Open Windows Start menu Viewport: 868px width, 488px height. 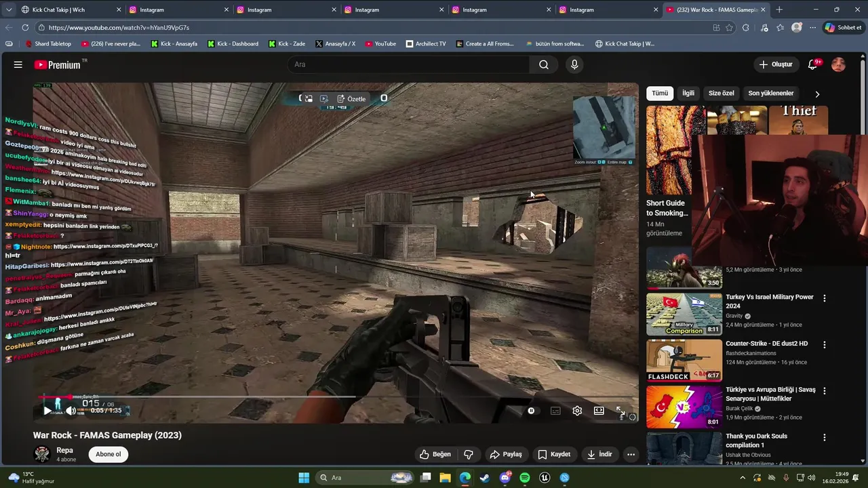click(x=304, y=478)
